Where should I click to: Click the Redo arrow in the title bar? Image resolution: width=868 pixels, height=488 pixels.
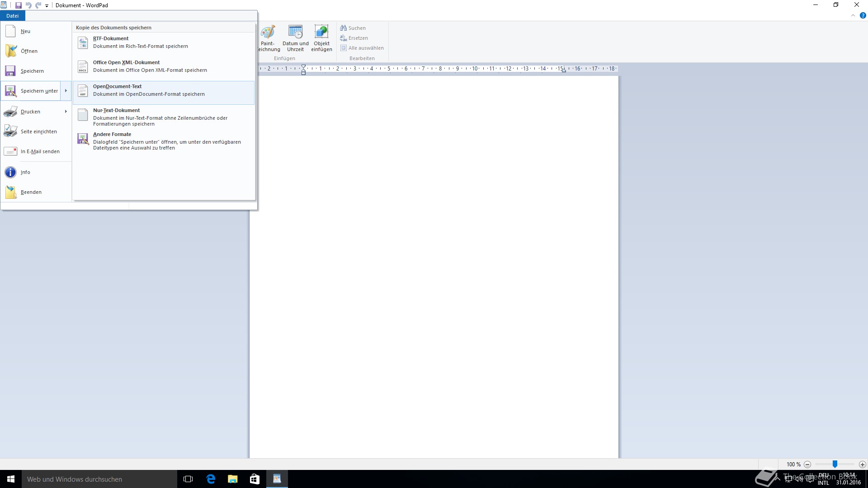tap(38, 5)
